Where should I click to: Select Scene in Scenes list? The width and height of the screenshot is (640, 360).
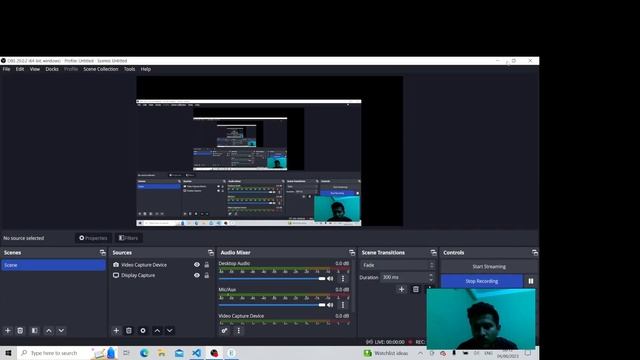[x=53, y=265]
